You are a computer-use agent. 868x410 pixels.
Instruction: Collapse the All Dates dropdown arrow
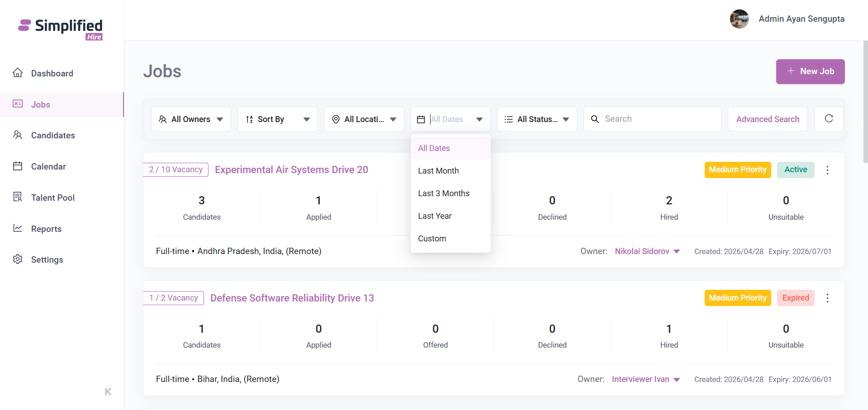point(479,119)
